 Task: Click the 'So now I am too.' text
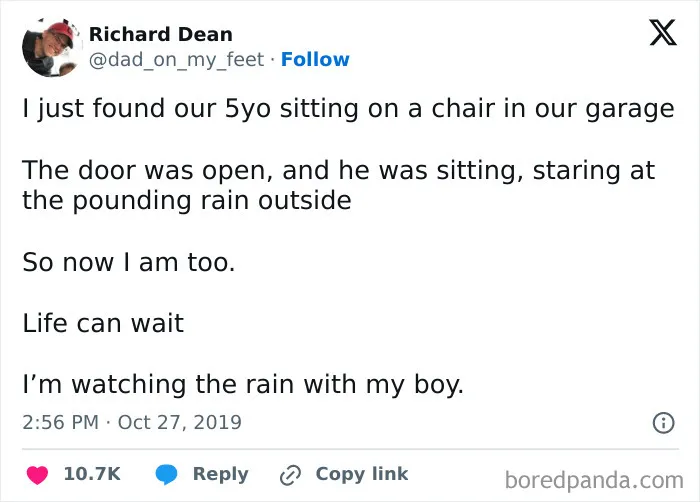point(129,262)
